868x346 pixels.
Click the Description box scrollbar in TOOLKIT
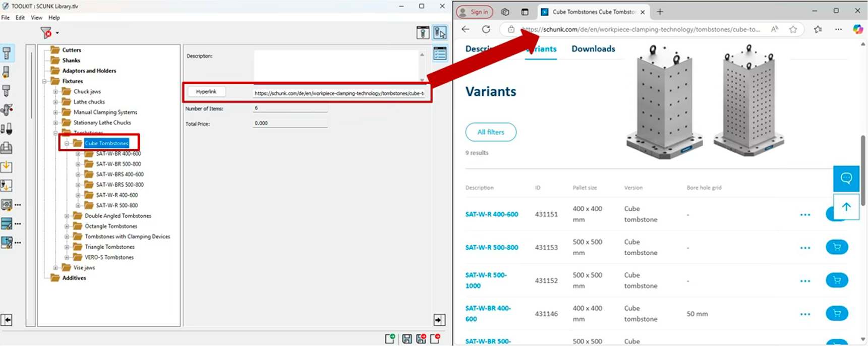(x=422, y=67)
